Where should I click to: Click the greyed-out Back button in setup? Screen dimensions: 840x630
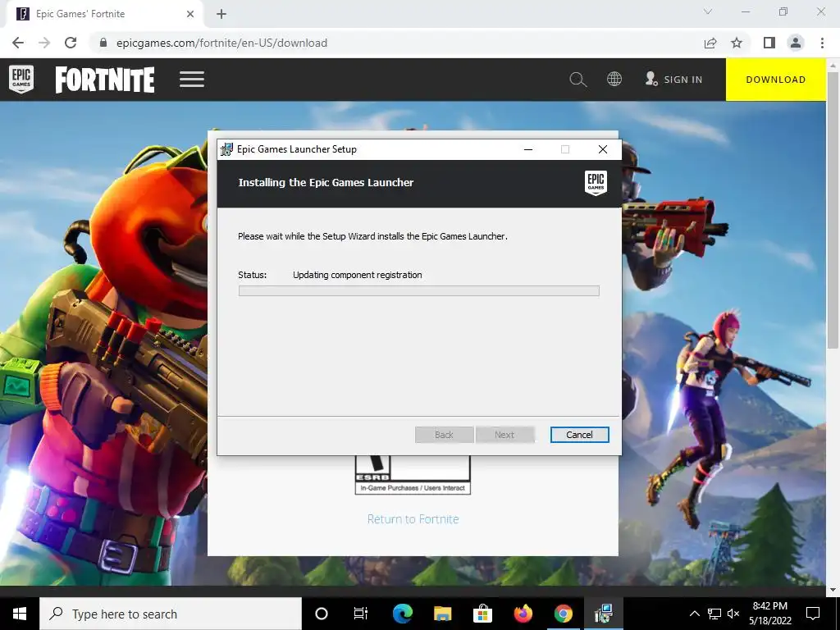(444, 435)
